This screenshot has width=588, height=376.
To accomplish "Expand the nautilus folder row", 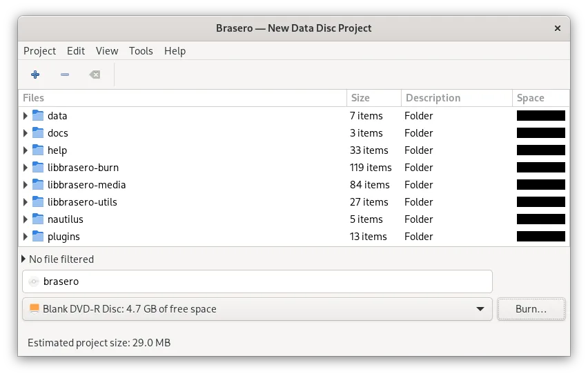I will pyautogui.click(x=25, y=219).
